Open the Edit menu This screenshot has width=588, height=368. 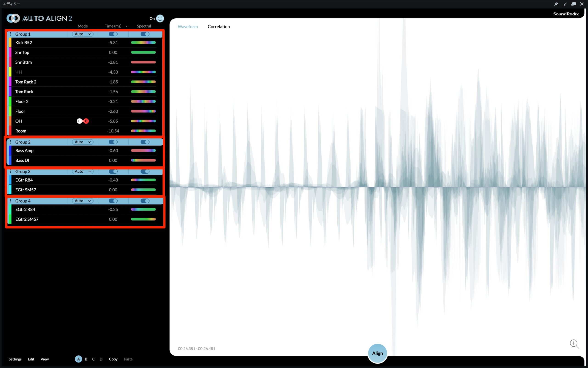pos(31,359)
